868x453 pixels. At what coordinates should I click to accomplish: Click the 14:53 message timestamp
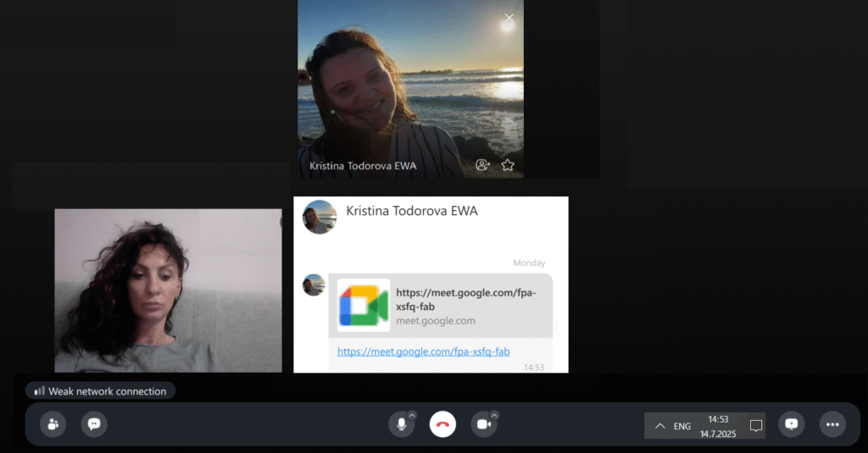click(x=534, y=367)
